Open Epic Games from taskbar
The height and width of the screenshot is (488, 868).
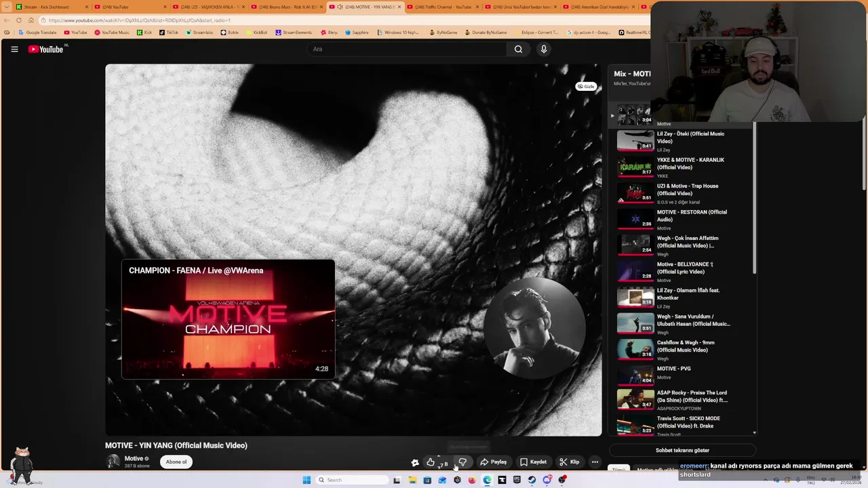[x=517, y=480]
